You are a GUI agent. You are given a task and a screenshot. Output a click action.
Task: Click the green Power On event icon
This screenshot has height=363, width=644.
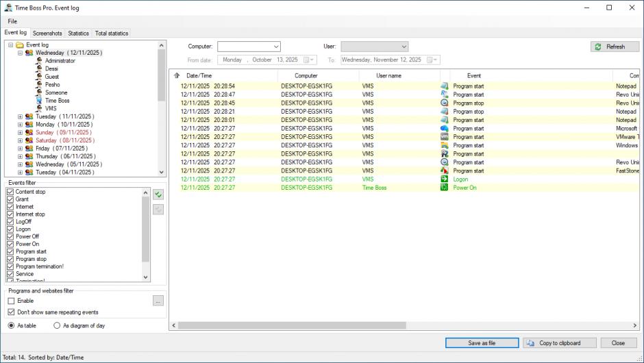pos(444,187)
